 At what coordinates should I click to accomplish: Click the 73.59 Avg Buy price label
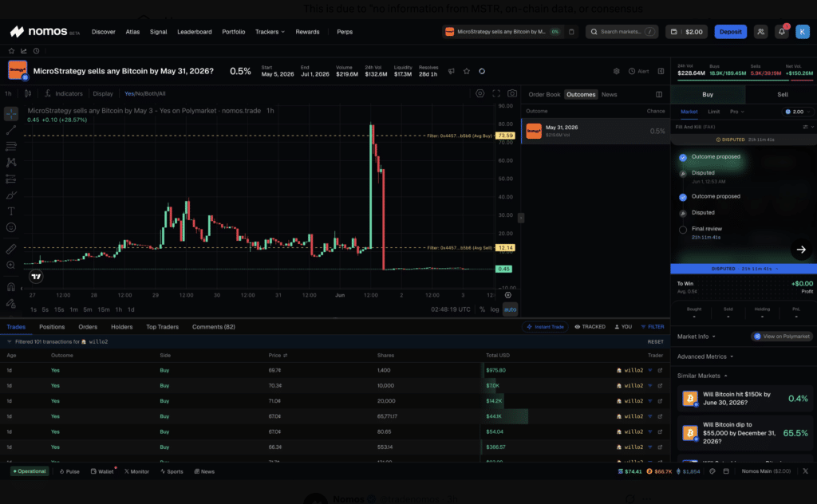point(505,136)
